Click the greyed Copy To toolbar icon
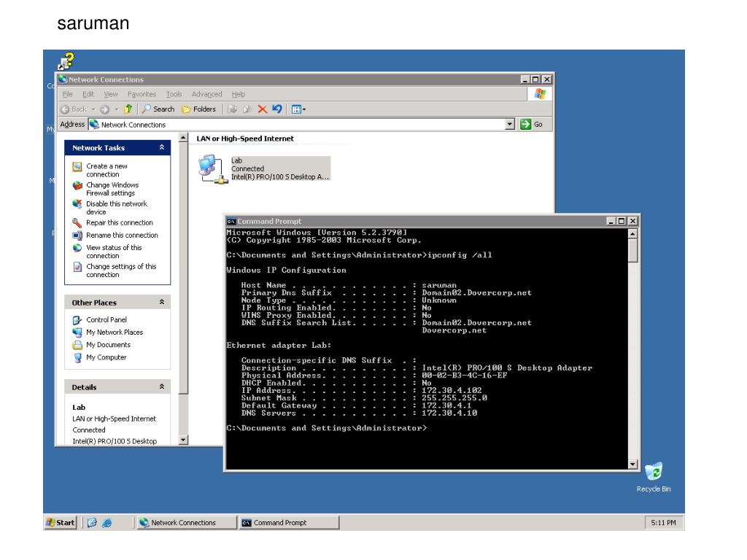 point(247,109)
